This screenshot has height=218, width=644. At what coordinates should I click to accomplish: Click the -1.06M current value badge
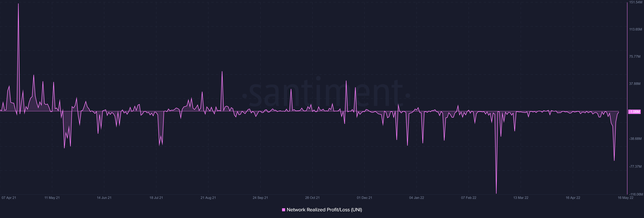[634, 112]
